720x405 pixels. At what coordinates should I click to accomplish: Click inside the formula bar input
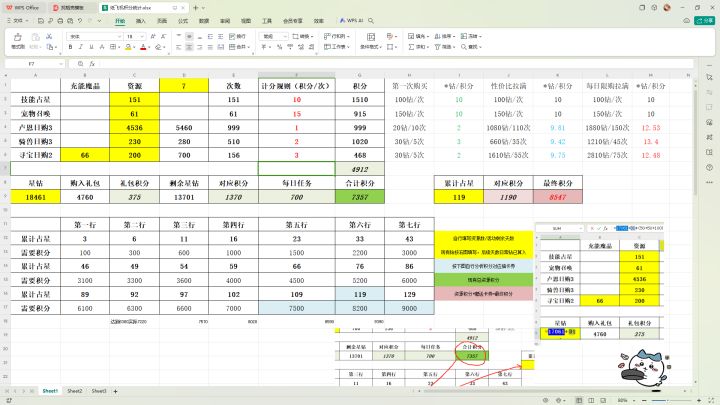(x=395, y=64)
